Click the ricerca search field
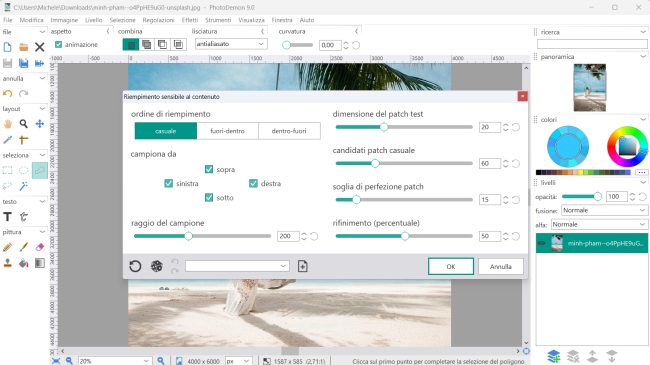This screenshot has height=365, width=650. coord(592,44)
